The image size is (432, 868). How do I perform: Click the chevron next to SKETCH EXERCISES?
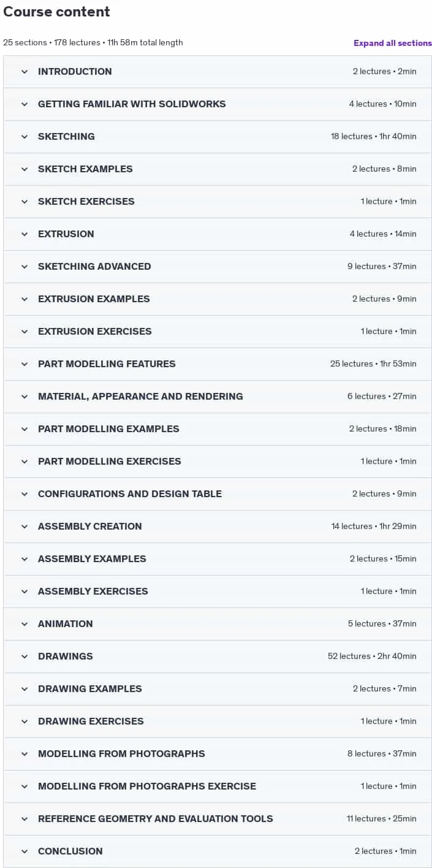coord(25,202)
